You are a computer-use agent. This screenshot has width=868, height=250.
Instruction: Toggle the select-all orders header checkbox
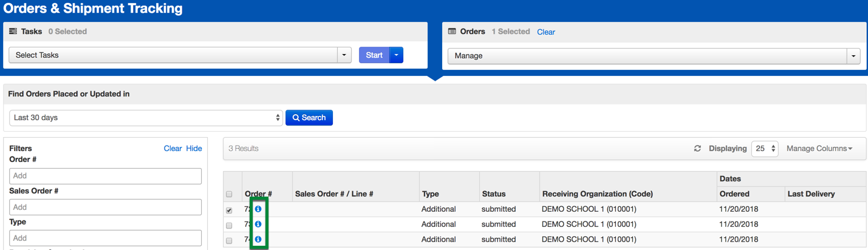pos(229,195)
